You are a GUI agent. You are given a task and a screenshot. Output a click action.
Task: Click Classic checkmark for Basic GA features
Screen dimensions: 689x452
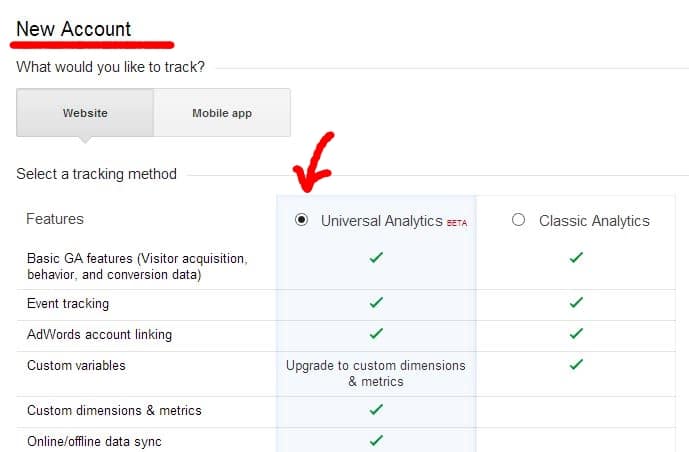point(576,257)
